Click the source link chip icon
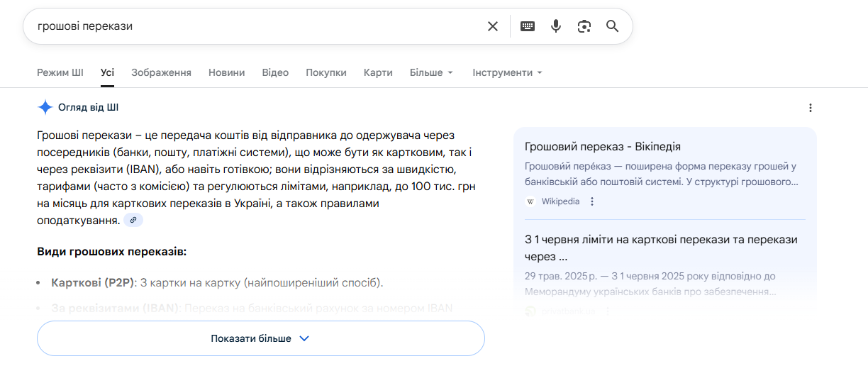This screenshot has width=868, height=366. (x=133, y=221)
